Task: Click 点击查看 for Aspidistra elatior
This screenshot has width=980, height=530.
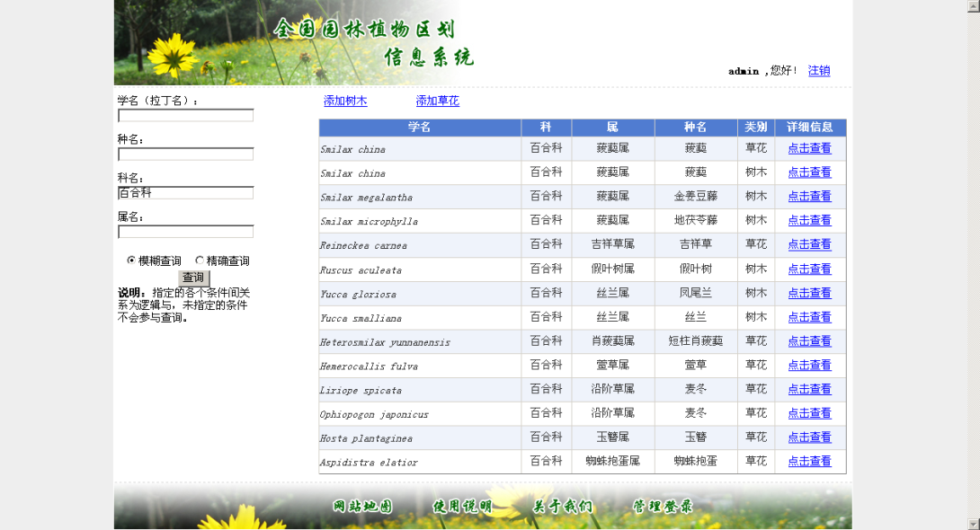Action: click(x=809, y=461)
